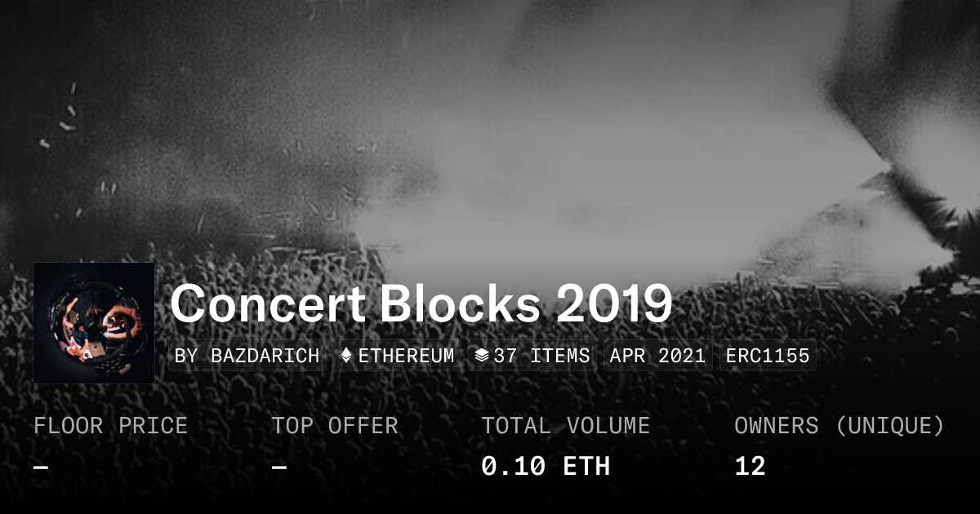Open creator BAZDARICH badge

pos(247,356)
